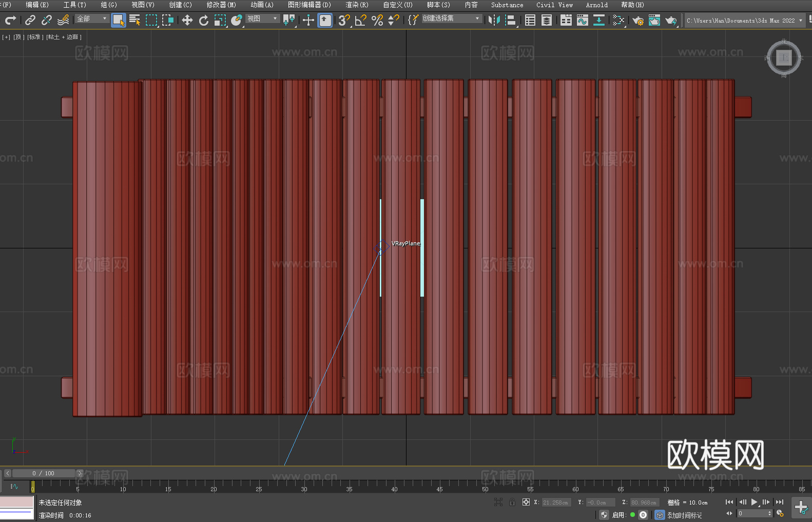Image resolution: width=812 pixels, height=522 pixels.
Task: Select the Link tool (chain icon)
Action: tap(30, 20)
